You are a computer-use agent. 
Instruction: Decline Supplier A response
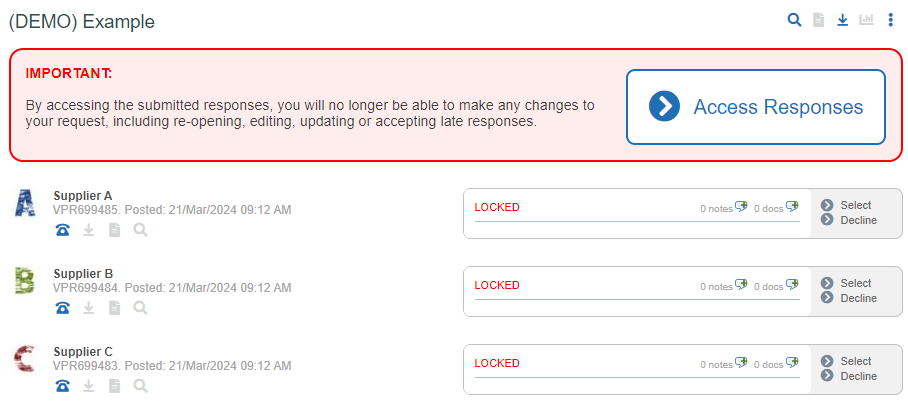[x=849, y=220]
